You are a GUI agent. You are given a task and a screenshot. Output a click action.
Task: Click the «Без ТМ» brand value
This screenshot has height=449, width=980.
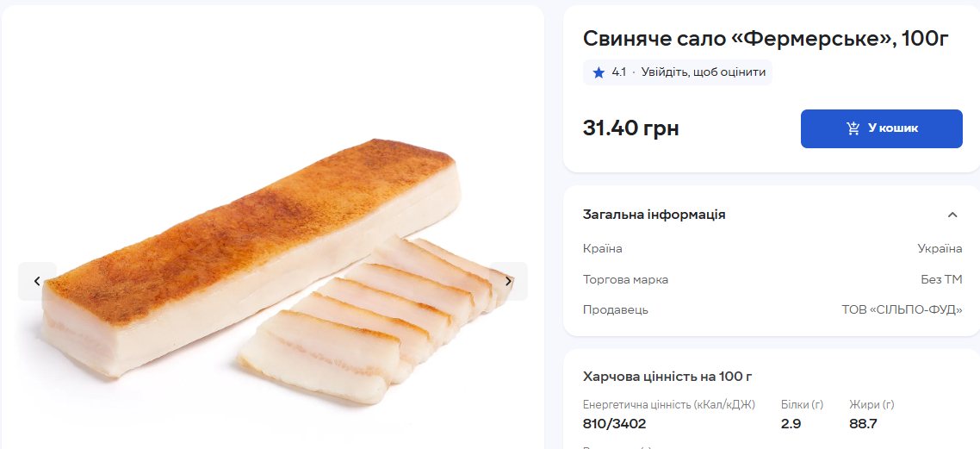(941, 279)
